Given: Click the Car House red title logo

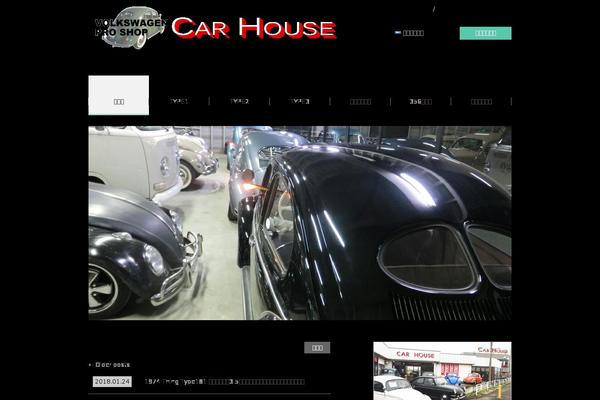Looking at the screenshot, I should coord(254,28).
